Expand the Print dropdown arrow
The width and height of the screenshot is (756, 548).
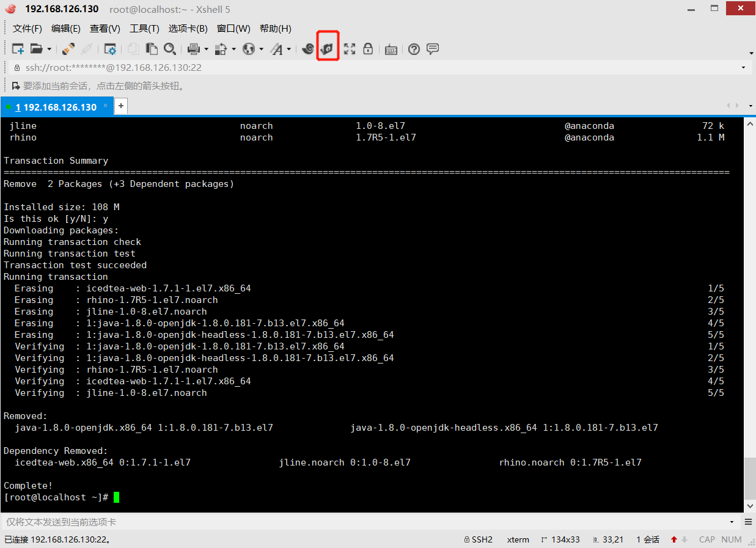pyautogui.click(x=206, y=49)
